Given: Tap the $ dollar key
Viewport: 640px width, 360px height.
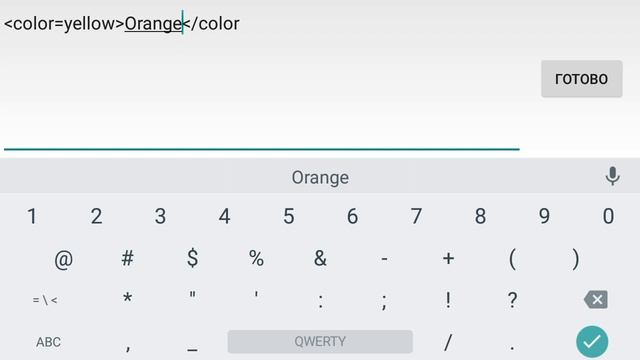Looking at the screenshot, I should pos(192,258).
